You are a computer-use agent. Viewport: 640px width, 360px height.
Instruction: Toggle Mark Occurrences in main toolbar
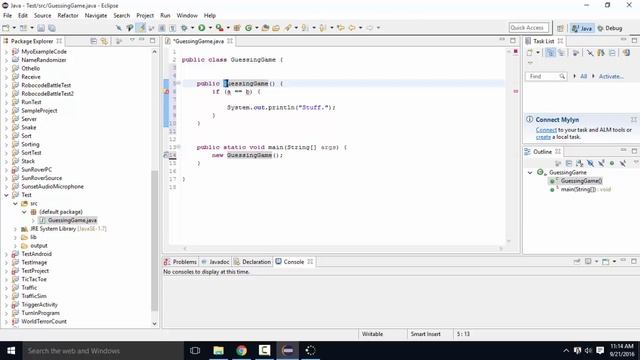coord(140,28)
